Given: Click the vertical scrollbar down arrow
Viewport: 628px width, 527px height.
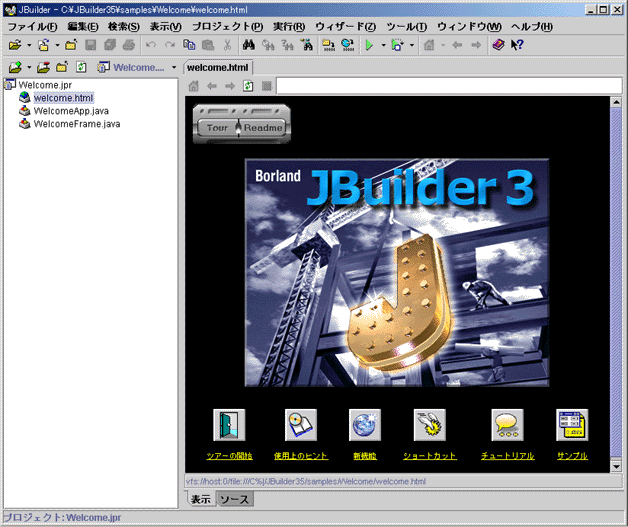Looking at the screenshot, I should [616, 468].
